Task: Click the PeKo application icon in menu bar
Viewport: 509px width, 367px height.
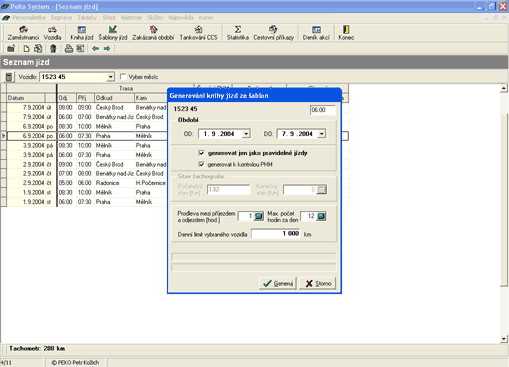Action: (6, 18)
